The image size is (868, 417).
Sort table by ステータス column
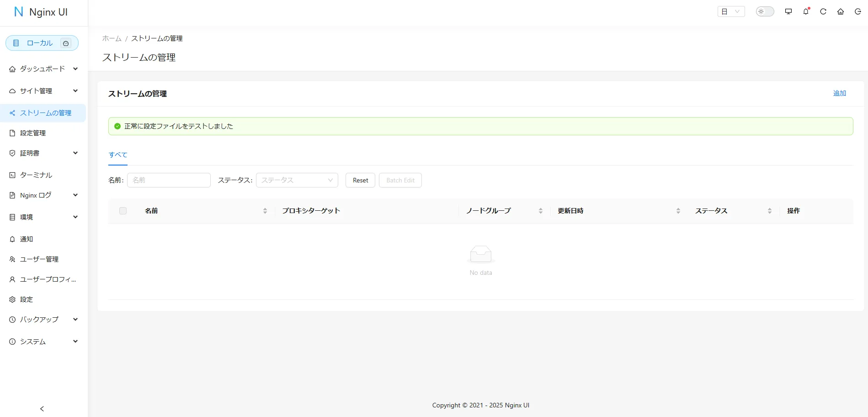(x=734, y=211)
